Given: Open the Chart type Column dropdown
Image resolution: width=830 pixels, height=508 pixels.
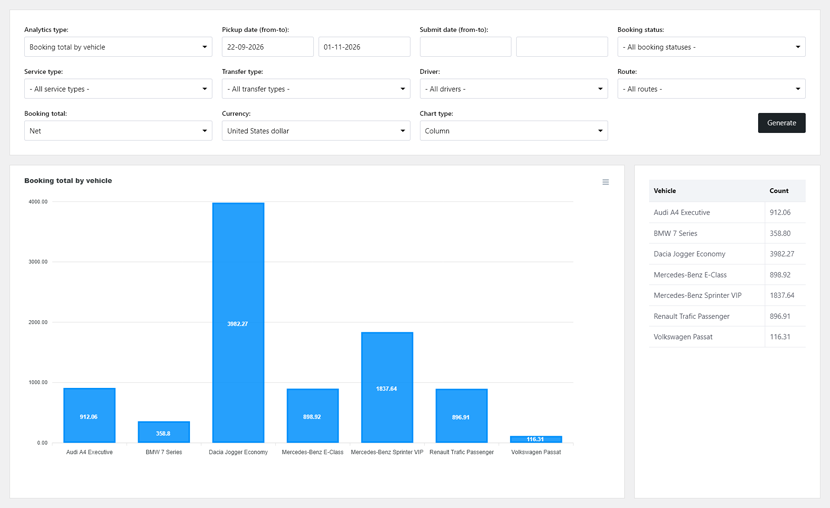Looking at the screenshot, I should pos(513,131).
